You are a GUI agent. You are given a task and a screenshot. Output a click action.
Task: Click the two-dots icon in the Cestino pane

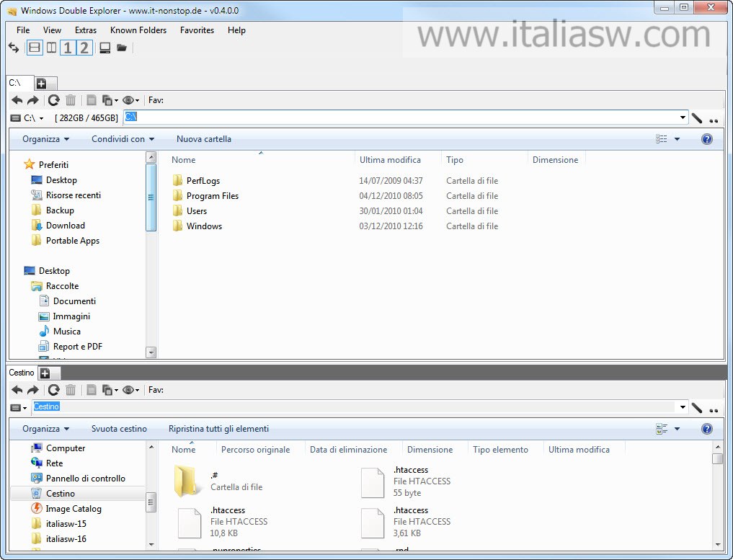click(714, 410)
